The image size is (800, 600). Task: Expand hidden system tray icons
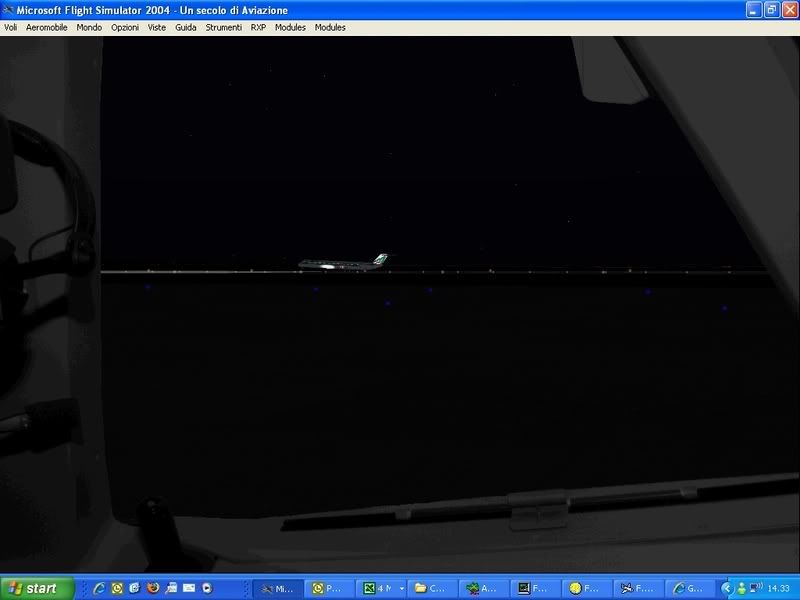pyautogui.click(x=727, y=588)
